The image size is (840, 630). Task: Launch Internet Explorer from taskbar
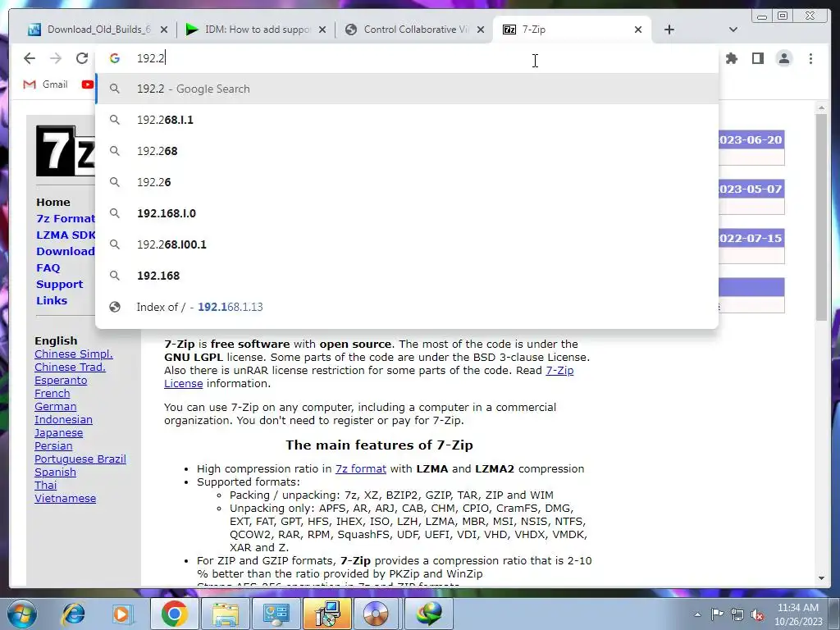point(73,614)
